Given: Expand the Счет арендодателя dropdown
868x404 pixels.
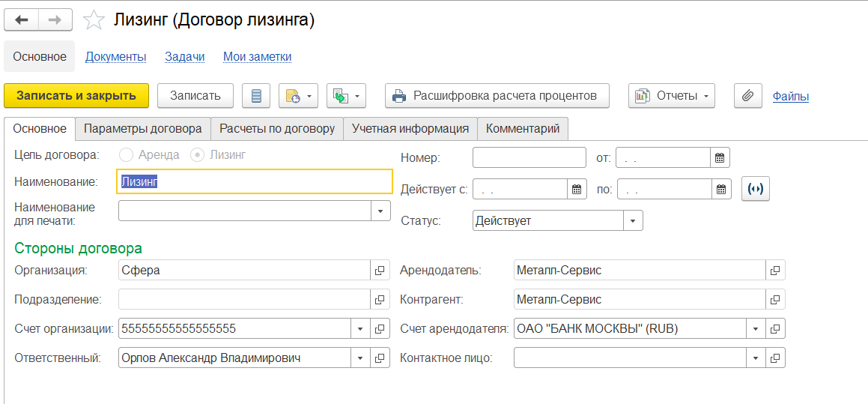Looking at the screenshot, I should pyautogui.click(x=755, y=329).
